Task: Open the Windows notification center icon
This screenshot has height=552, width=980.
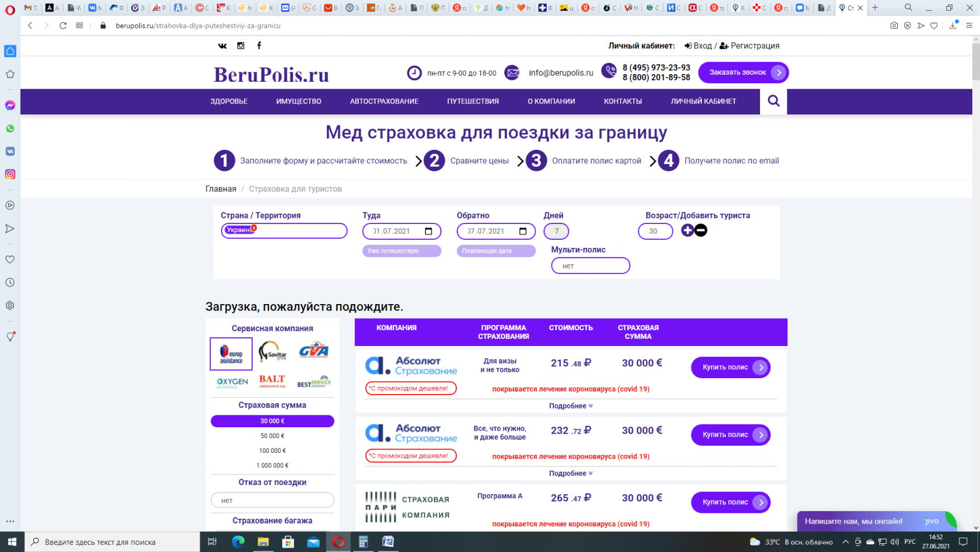Action: [963, 542]
